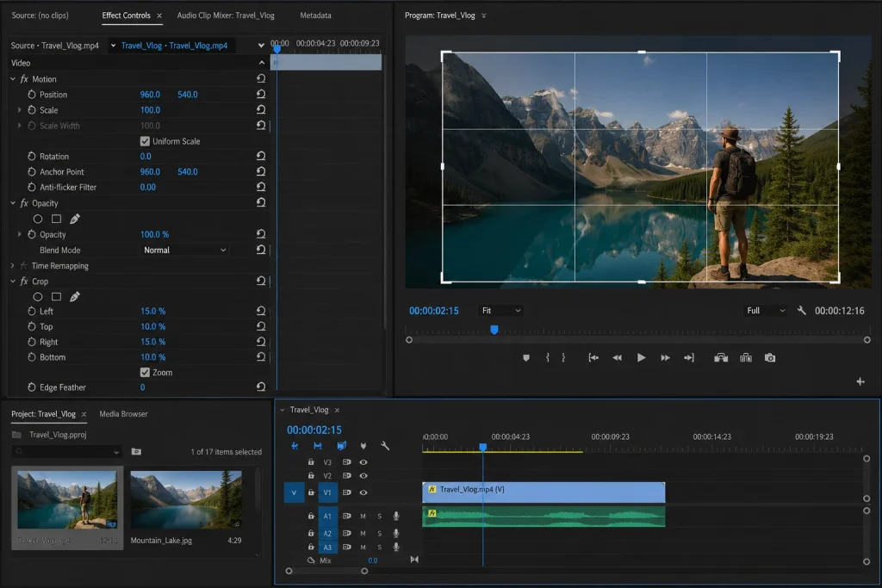This screenshot has width=882, height=588.
Task: Open the Blend Mode dropdown
Action: point(184,251)
